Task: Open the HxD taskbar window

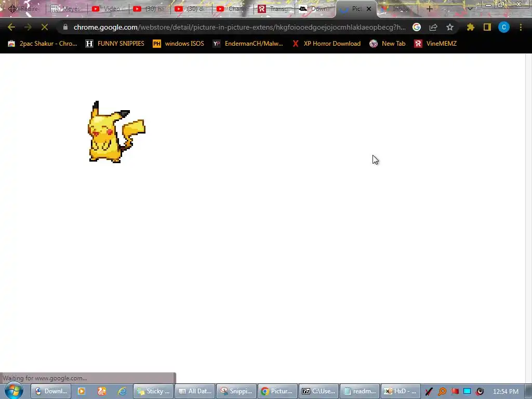Action: point(401,391)
